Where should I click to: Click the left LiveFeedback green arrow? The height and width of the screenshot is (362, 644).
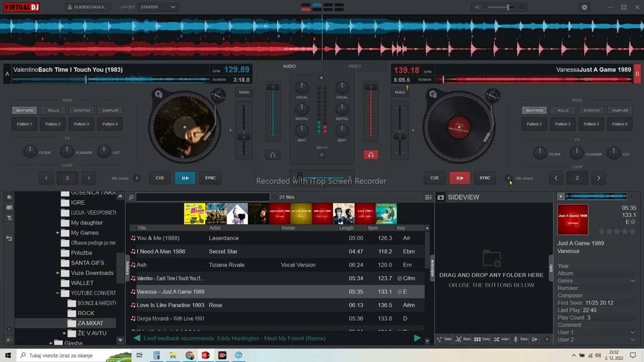click(137, 338)
